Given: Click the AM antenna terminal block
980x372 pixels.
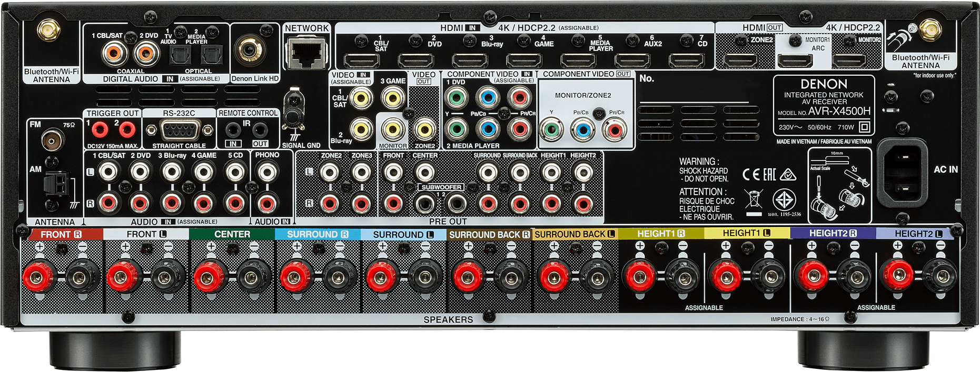Looking at the screenshot, I should [x=57, y=184].
